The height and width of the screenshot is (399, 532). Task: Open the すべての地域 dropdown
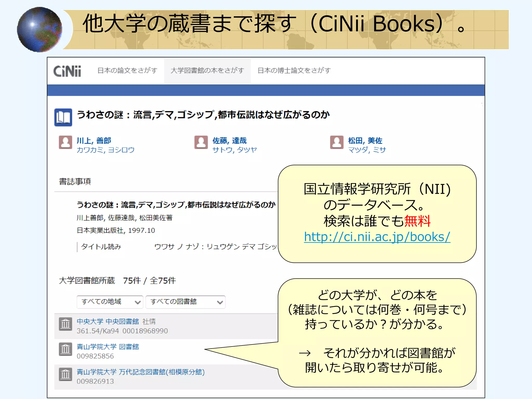point(110,302)
